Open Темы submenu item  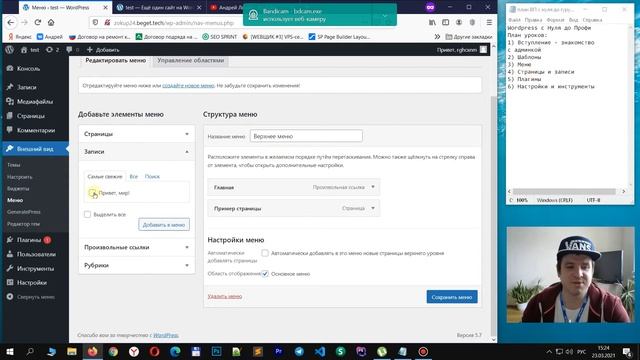[14, 165]
